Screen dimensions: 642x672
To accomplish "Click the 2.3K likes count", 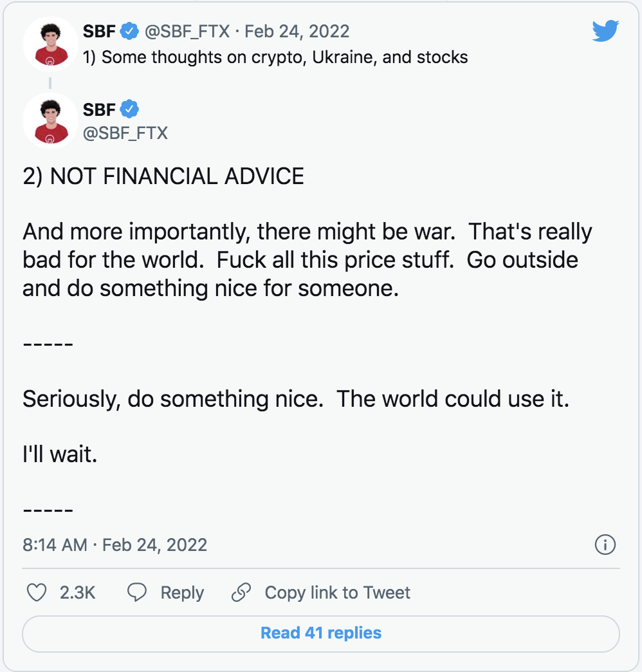I will click(77, 592).
